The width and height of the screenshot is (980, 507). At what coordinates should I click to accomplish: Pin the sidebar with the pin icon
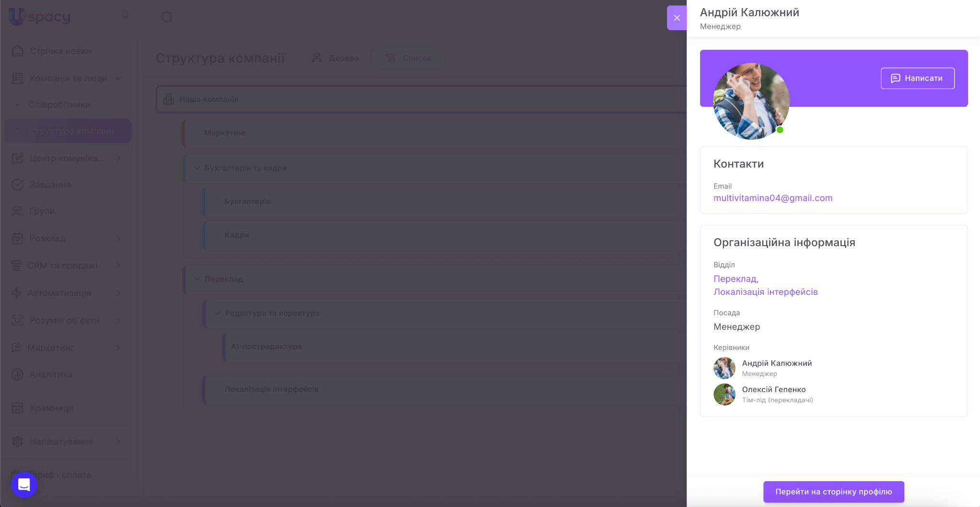tap(125, 16)
